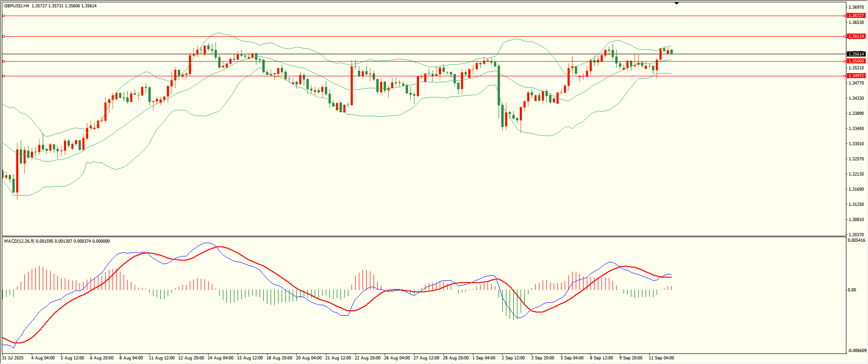Click the 1.30810 price scale value
This screenshot has width=868, height=364.
(x=856, y=220)
